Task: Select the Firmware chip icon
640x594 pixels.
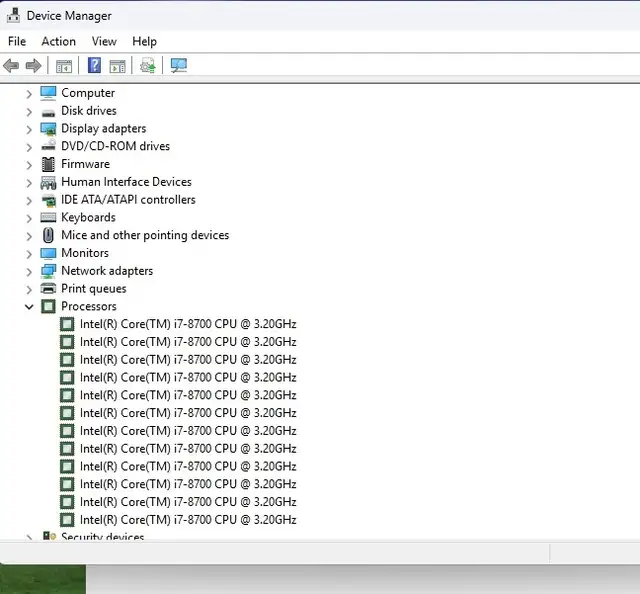Action: (48, 164)
